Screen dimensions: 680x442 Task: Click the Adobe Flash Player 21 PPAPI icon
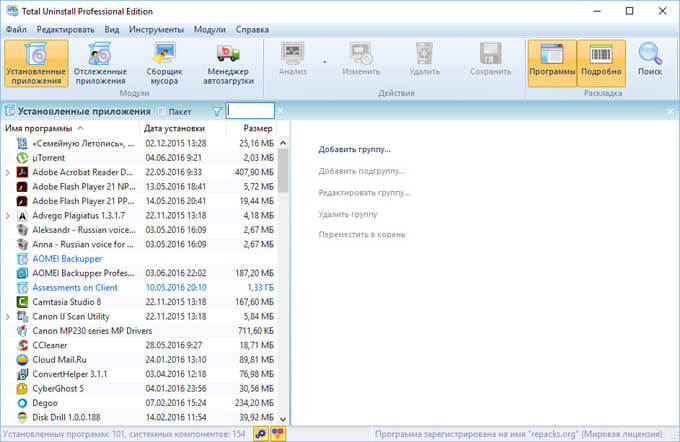[22, 201]
